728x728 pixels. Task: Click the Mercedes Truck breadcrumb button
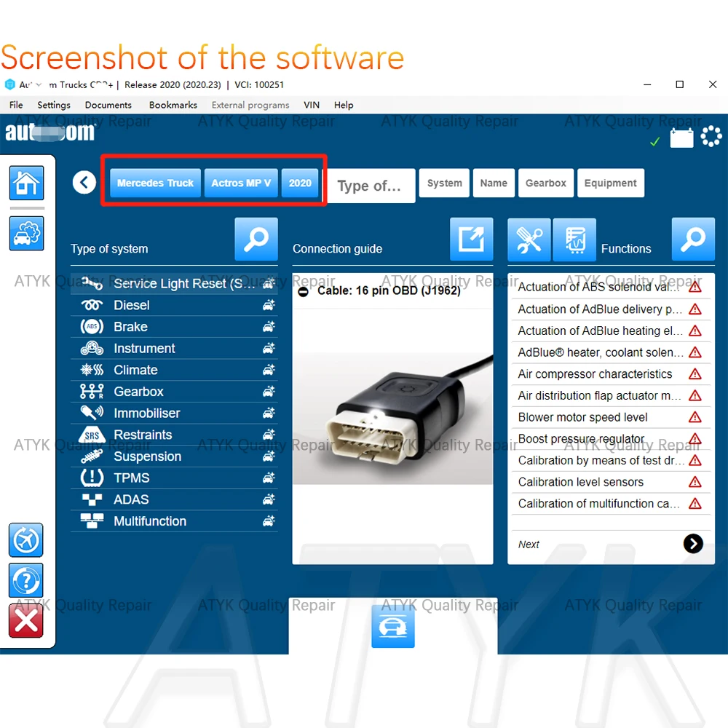tap(156, 183)
